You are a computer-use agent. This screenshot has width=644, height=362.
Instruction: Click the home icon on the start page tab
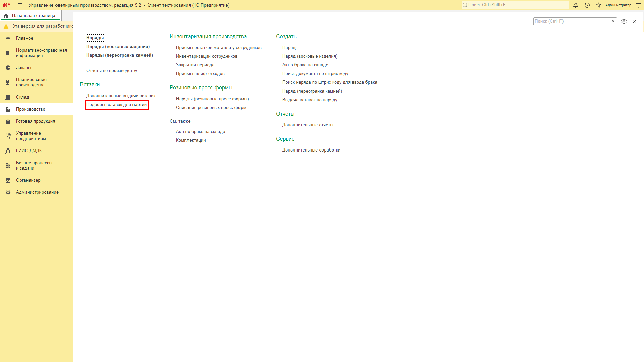point(6,16)
